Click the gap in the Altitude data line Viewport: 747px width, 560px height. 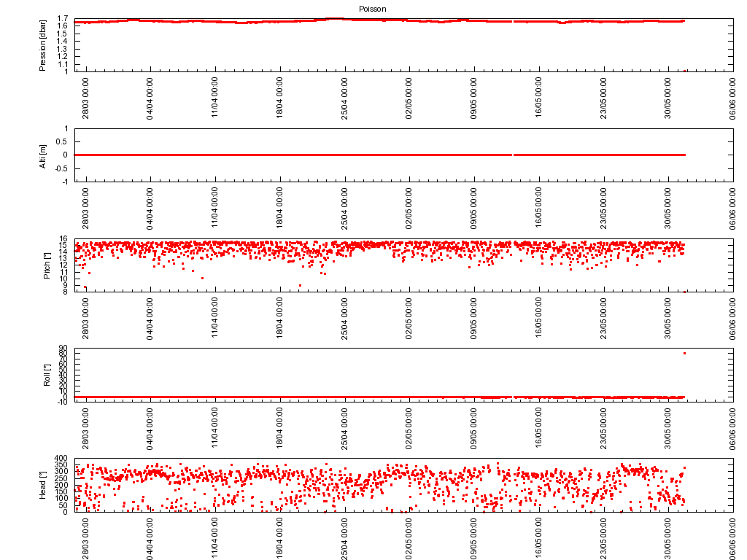[x=513, y=155]
